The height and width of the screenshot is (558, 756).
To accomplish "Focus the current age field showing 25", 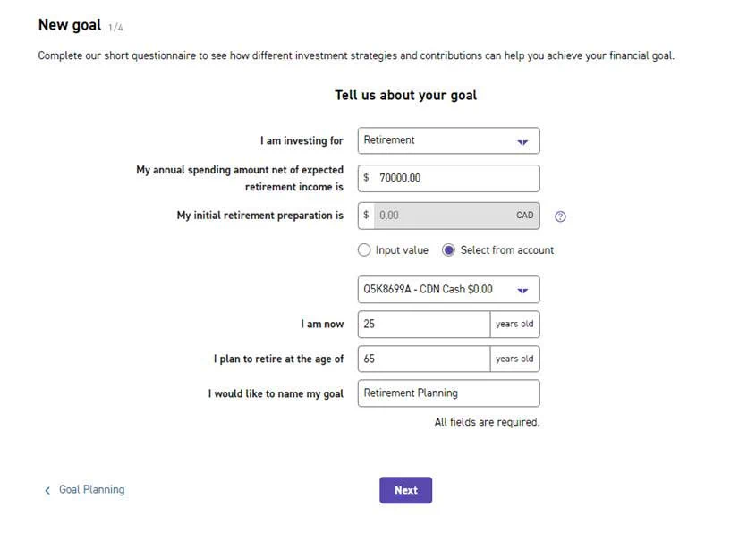I will tap(422, 325).
